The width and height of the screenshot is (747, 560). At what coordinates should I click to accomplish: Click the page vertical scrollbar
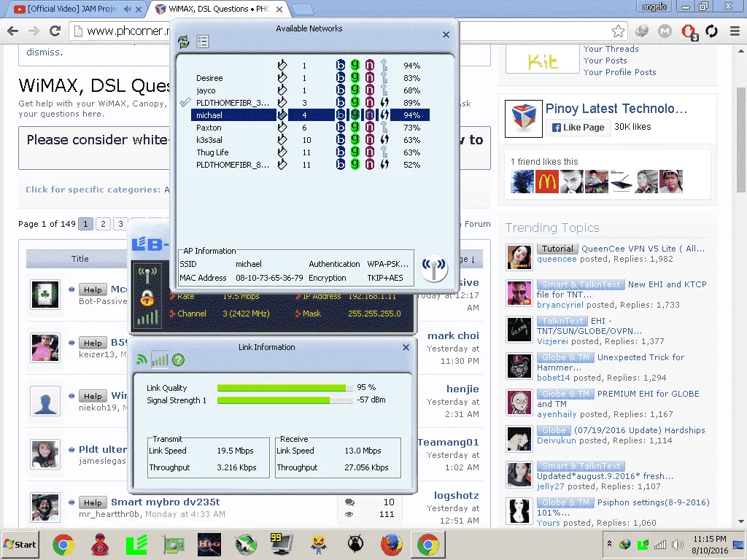(741, 140)
